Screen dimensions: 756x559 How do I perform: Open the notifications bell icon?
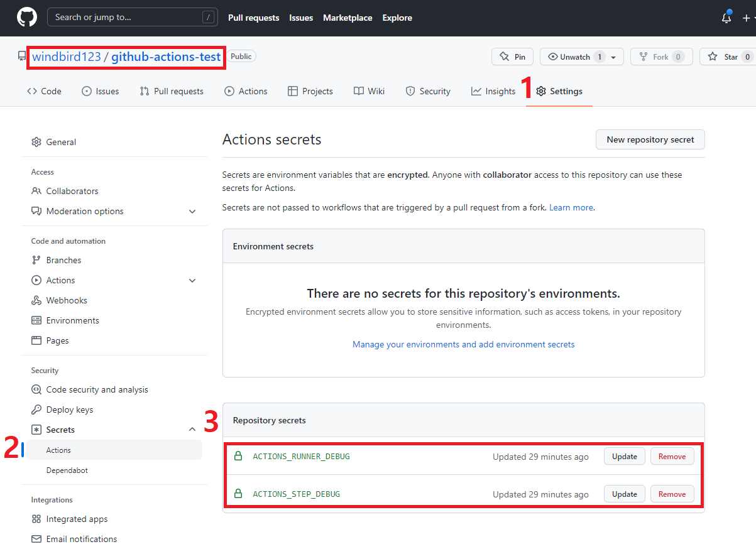pyautogui.click(x=726, y=18)
